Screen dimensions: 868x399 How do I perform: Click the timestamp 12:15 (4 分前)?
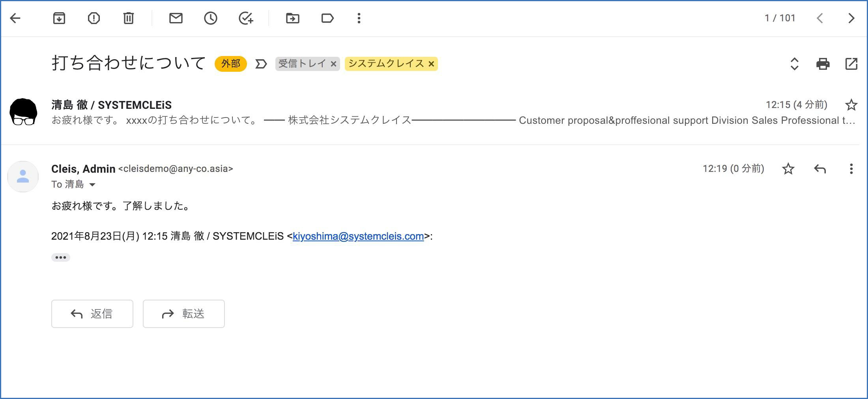pyautogui.click(x=797, y=105)
